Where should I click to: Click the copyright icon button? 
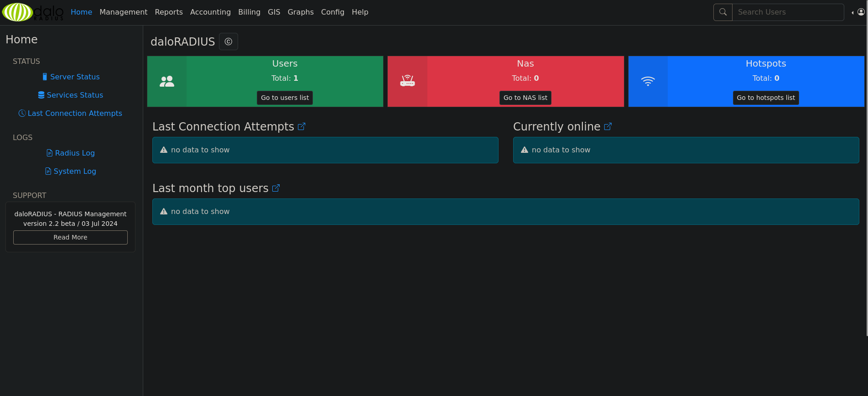click(x=229, y=42)
